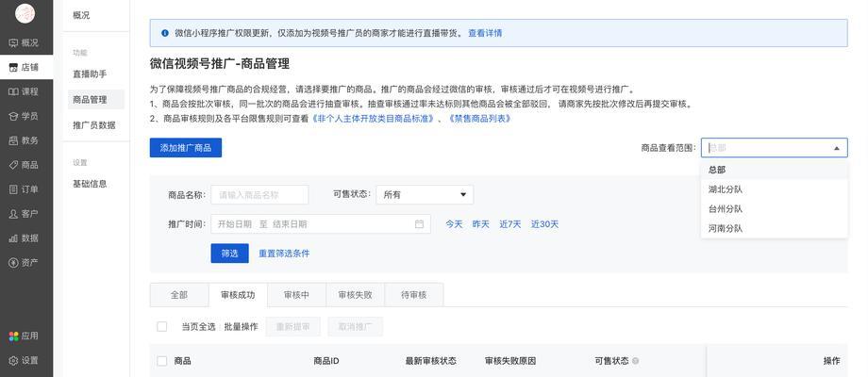Viewport: 868px width, 377px height.
Task: Open 《非个人主体开放类目商品标准》 link
Action: tap(373, 119)
